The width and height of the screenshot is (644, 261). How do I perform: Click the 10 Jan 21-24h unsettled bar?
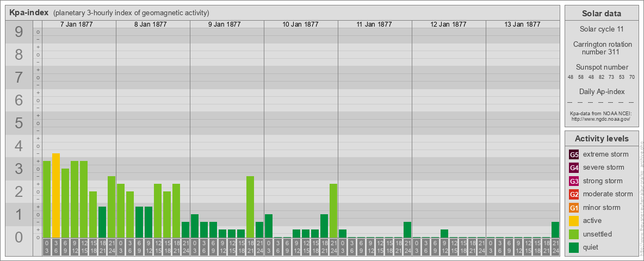[333, 210]
